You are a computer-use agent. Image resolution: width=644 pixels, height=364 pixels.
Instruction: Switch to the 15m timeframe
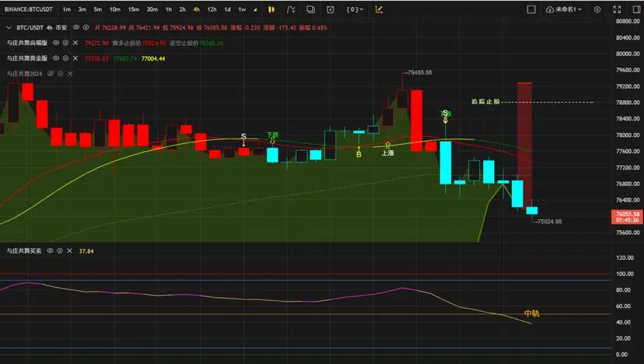click(x=134, y=9)
